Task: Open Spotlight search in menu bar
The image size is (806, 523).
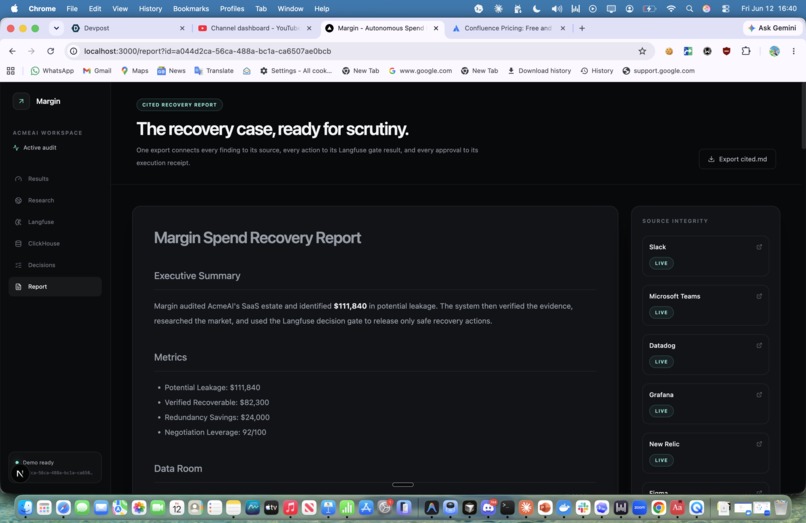Action: 689,9
